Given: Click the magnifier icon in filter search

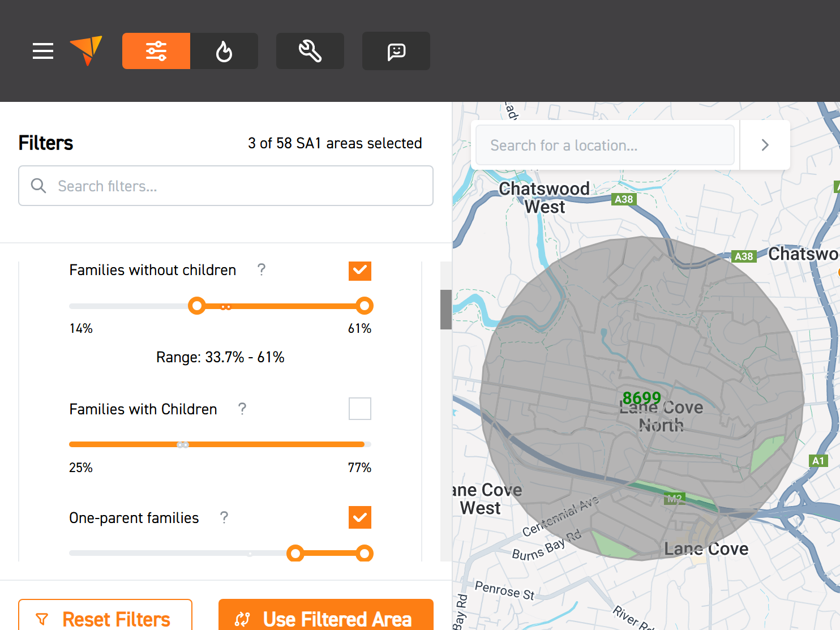Looking at the screenshot, I should (38, 186).
